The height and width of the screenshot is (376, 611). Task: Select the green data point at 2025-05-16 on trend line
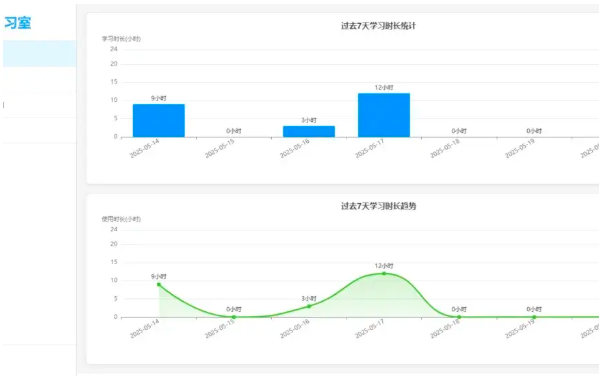(309, 306)
